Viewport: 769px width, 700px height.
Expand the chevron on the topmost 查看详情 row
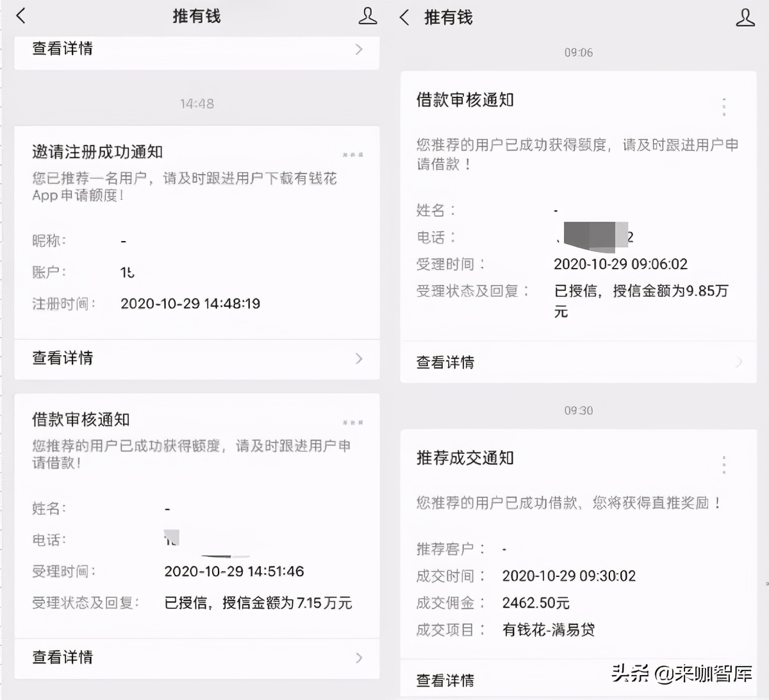tap(360, 49)
